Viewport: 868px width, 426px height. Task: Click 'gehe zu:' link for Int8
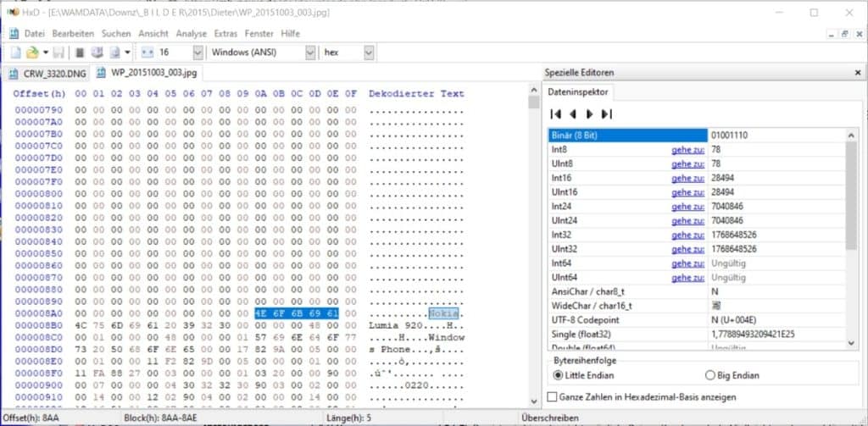688,149
